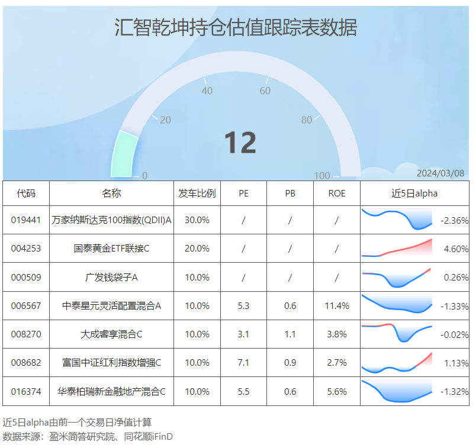
Task: Click PE value 5.5
Action: (x=243, y=392)
